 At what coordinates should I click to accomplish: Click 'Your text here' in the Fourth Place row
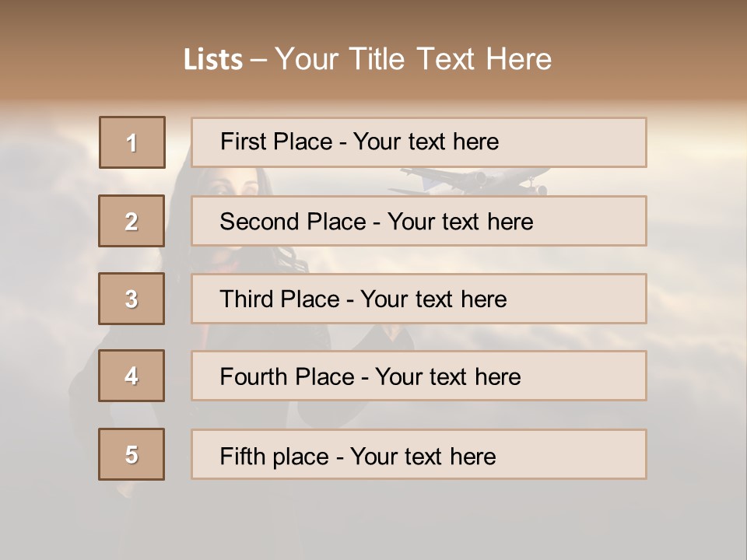[447, 377]
